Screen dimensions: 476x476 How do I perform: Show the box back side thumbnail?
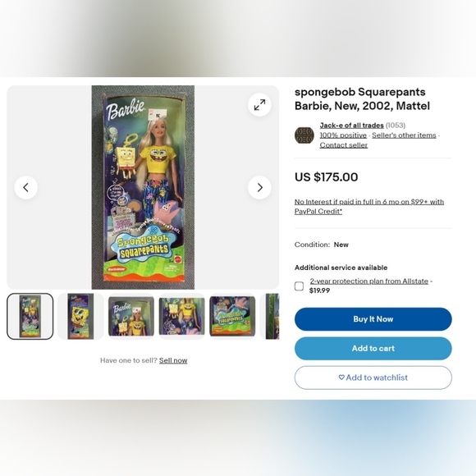click(80, 316)
